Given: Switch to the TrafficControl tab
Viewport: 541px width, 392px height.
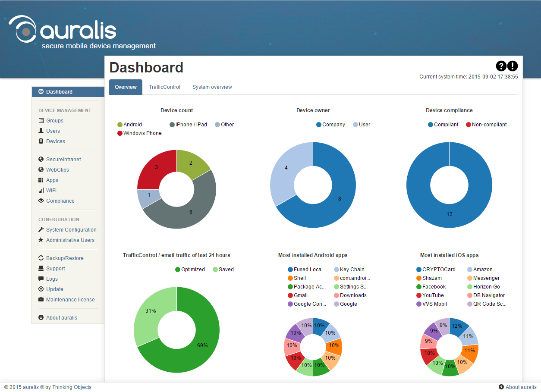Looking at the screenshot, I should (x=164, y=87).
